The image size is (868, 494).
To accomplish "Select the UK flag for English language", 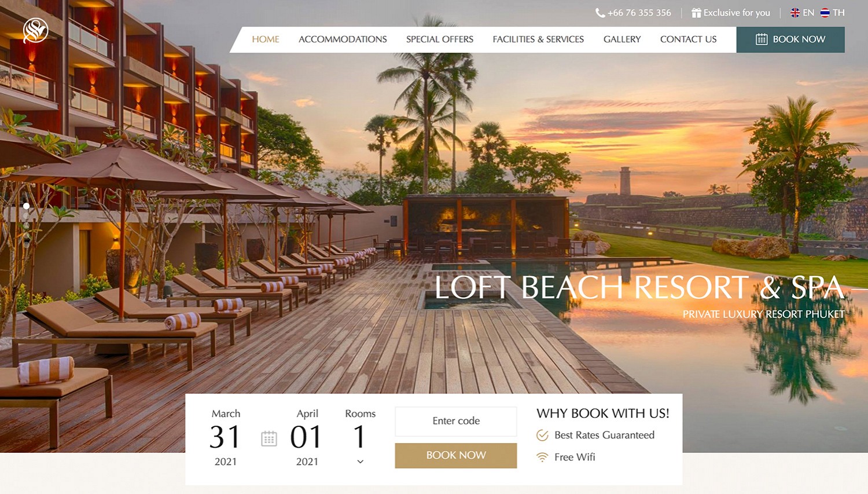I will (x=795, y=13).
